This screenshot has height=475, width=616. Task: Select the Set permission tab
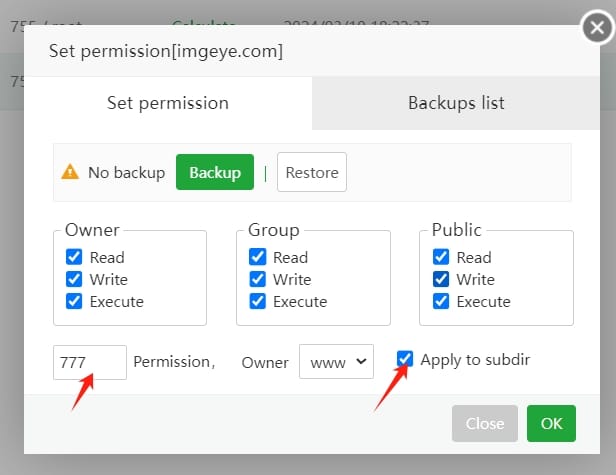point(168,103)
